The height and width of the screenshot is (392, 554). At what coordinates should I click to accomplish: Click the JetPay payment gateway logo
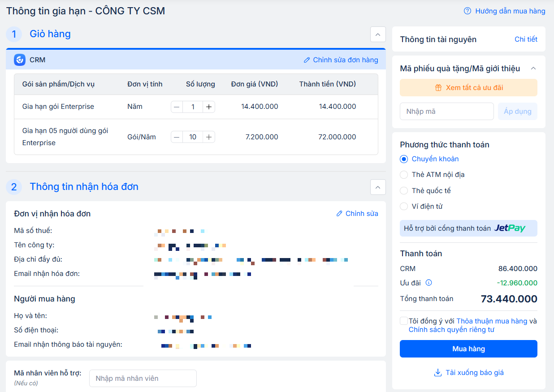coord(509,228)
